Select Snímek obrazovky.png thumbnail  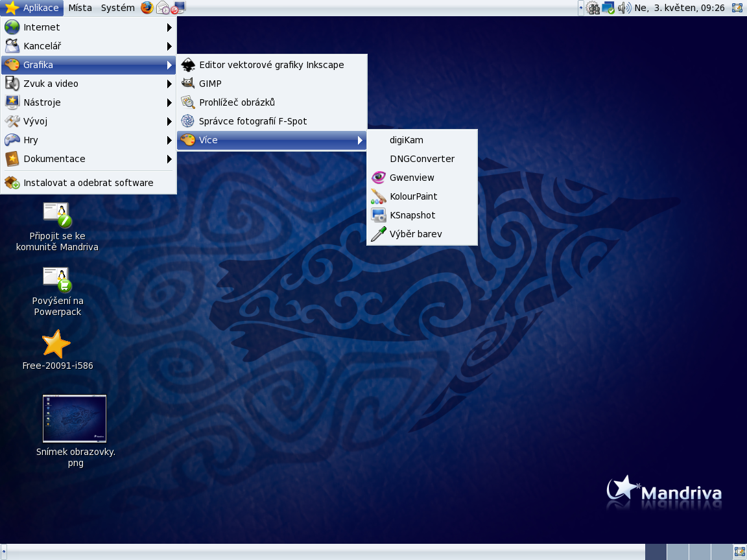click(75, 431)
